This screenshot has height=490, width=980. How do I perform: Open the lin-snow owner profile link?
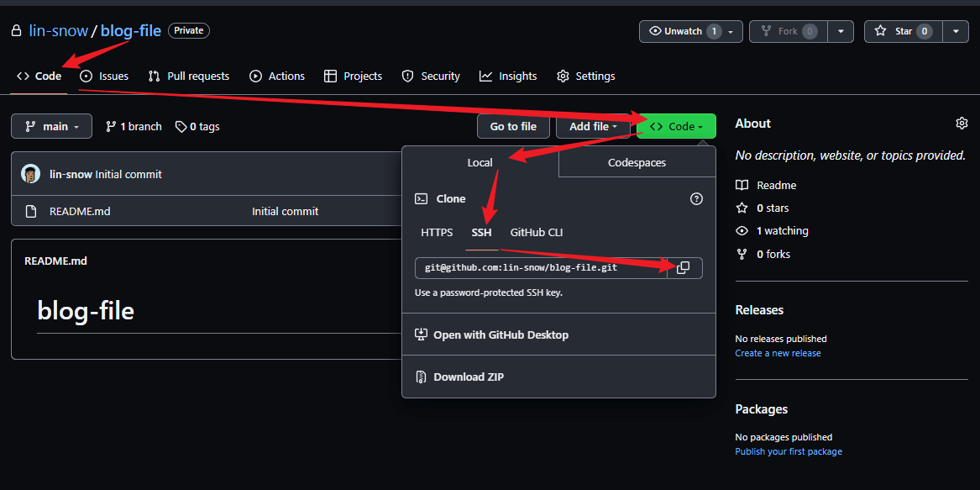click(x=58, y=30)
